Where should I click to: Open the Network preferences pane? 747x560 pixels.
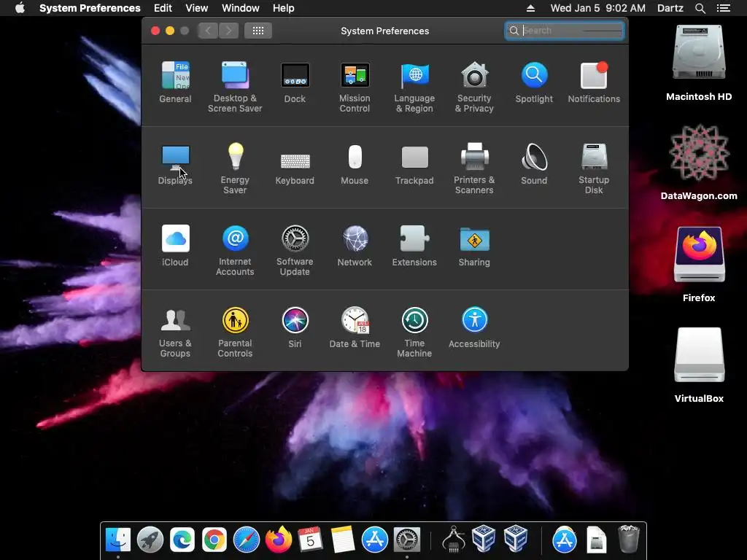[355, 245]
